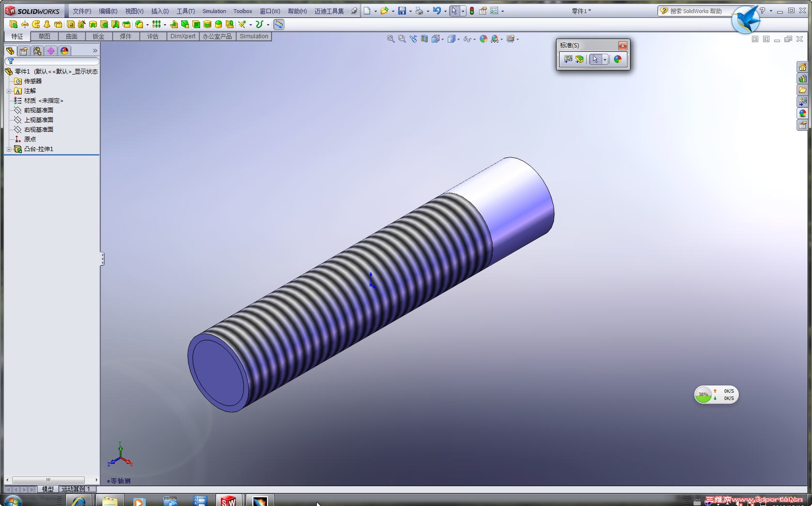Select the Swept Boss/Base toolbar icon
Screen dimensions: 812x506
pyautogui.click(x=36, y=24)
